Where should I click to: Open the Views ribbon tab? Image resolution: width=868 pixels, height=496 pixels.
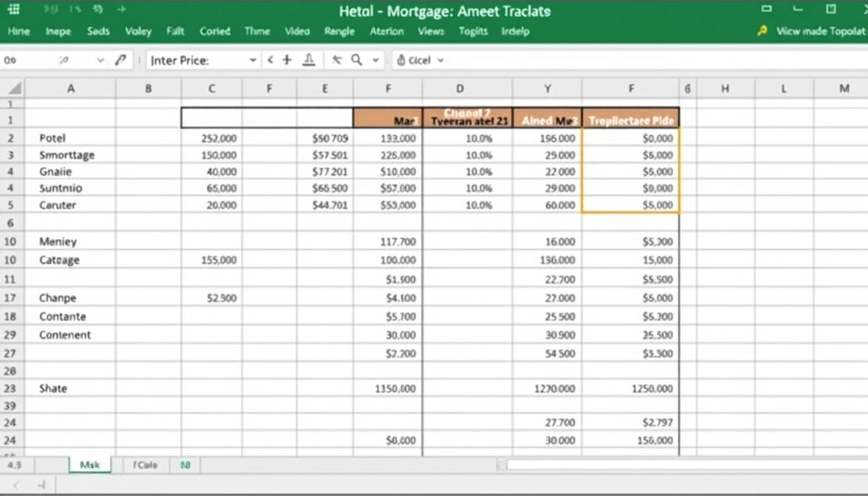[x=431, y=31]
